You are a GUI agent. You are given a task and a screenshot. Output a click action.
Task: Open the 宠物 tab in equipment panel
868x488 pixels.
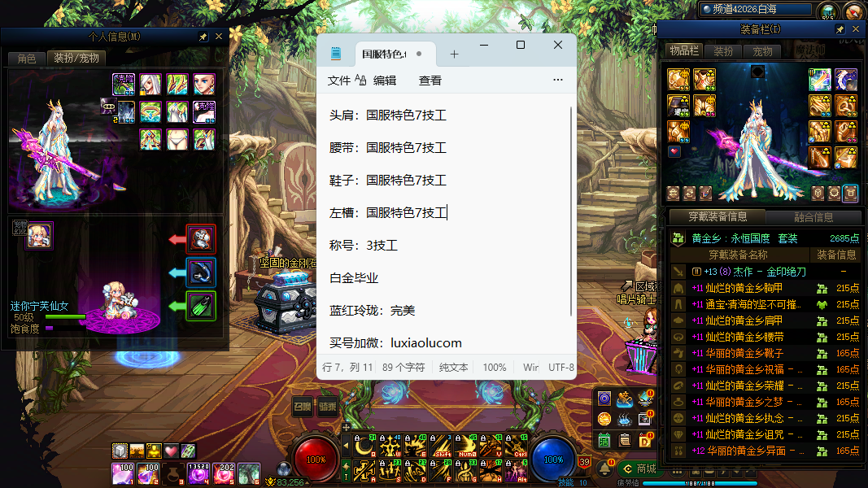(x=762, y=51)
